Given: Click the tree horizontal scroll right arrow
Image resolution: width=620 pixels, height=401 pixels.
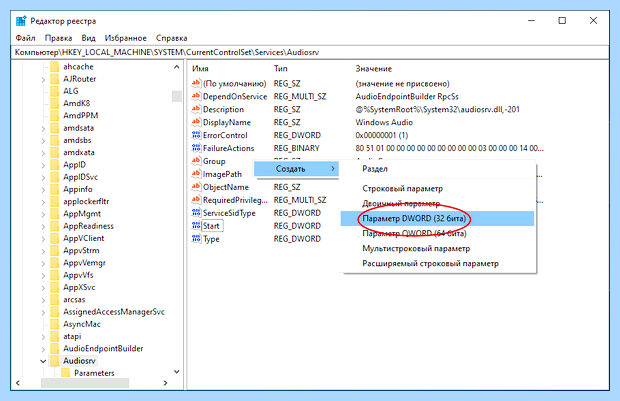Looking at the screenshot, I should (x=165, y=383).
